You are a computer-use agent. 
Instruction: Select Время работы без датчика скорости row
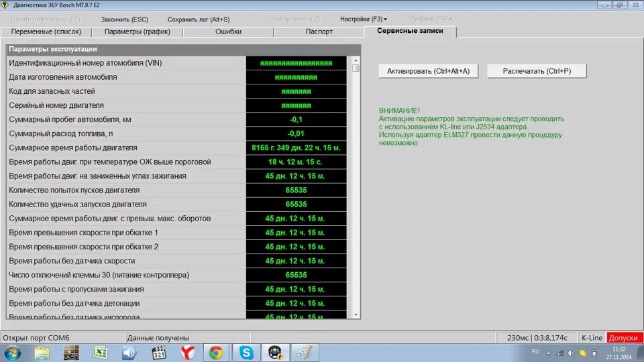point(176,261)
